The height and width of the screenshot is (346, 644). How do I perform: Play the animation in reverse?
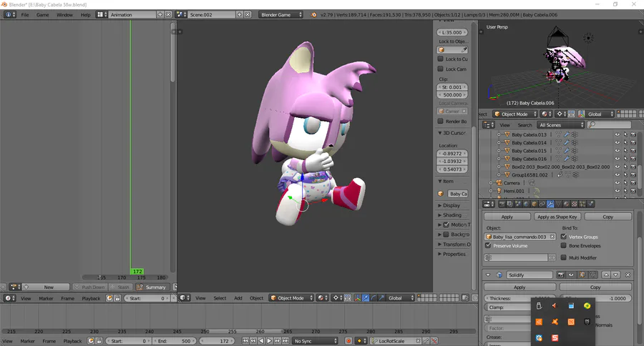tap(261, 341)
